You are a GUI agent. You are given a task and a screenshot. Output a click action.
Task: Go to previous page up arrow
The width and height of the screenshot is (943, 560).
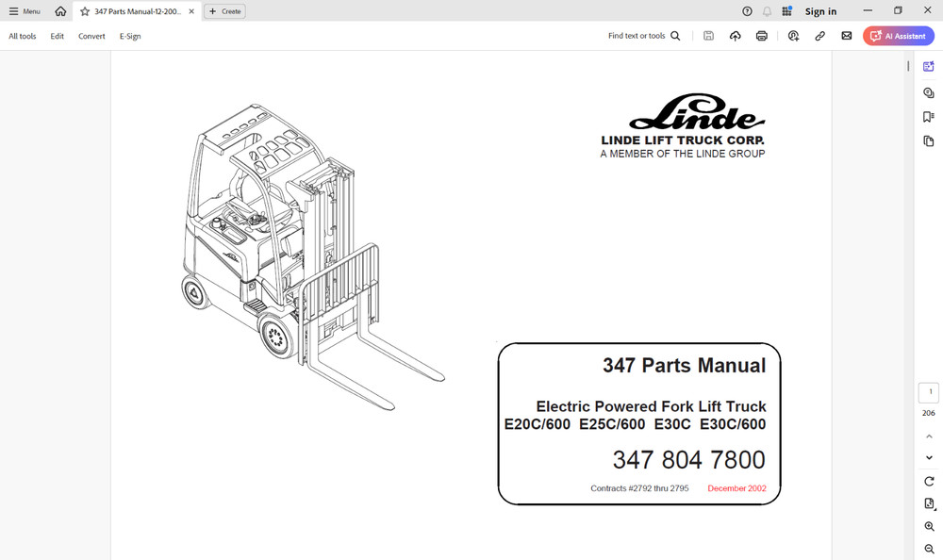tap(929, 436)
